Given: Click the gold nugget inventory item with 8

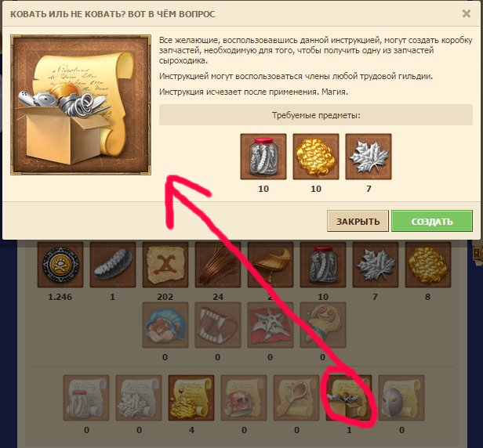Looking at the screenshot, I should [x=428, y=264].
